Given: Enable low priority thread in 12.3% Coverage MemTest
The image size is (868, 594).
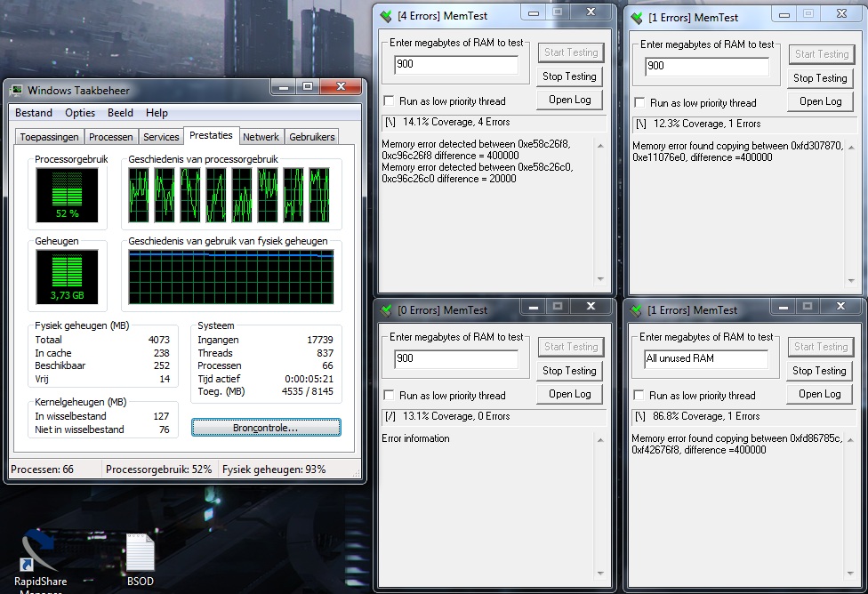Looking at the screenshot, I should click(640, 102).
